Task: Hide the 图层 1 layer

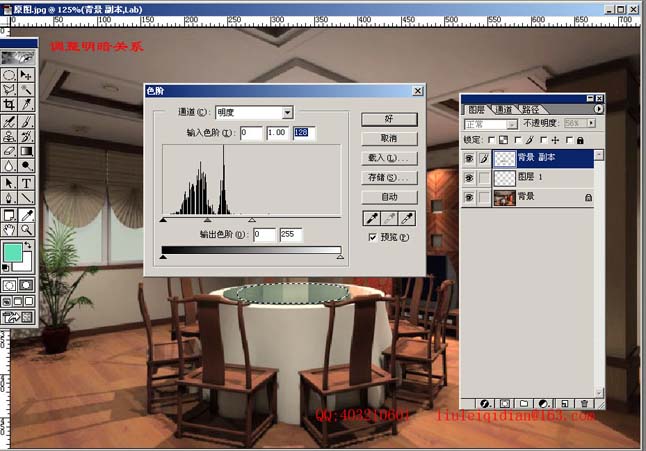Action: [x=469, y=178]
